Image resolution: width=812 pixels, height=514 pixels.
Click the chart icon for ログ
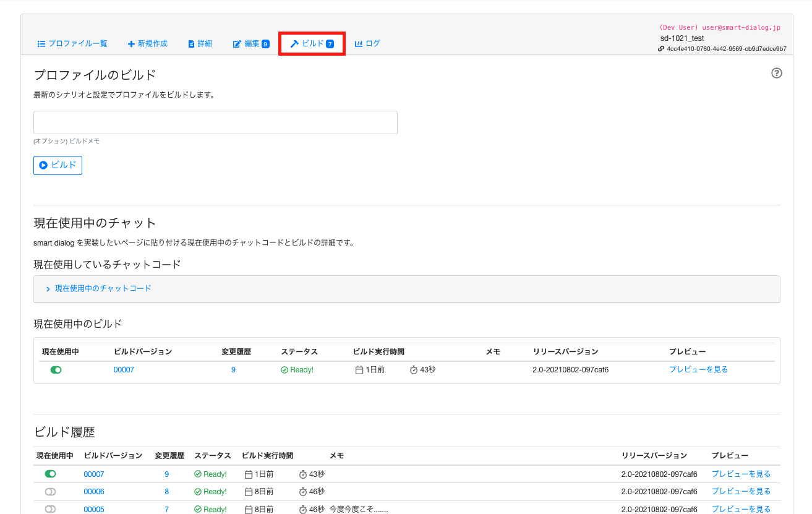click(x=359, y=44)
